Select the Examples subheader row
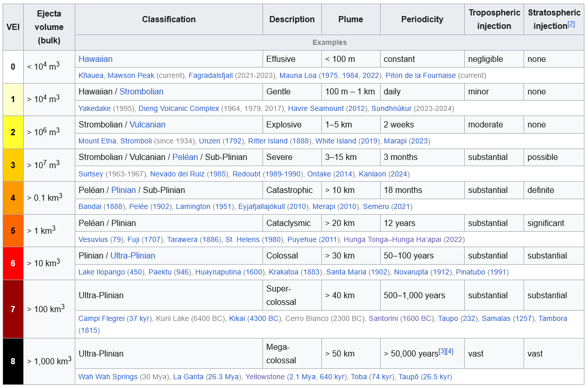588x388 pixels. pyautogui.click(x=330, y=42)
